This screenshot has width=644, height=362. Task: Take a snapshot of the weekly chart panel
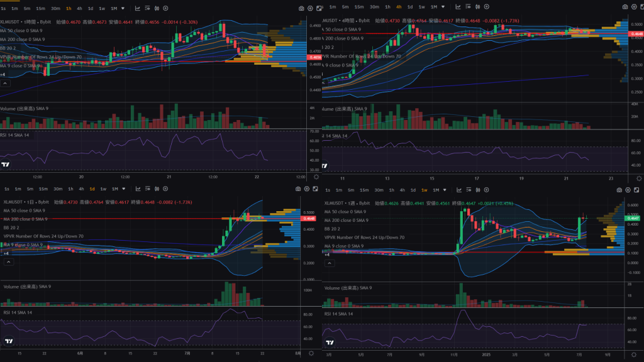[x=619, y=190]
